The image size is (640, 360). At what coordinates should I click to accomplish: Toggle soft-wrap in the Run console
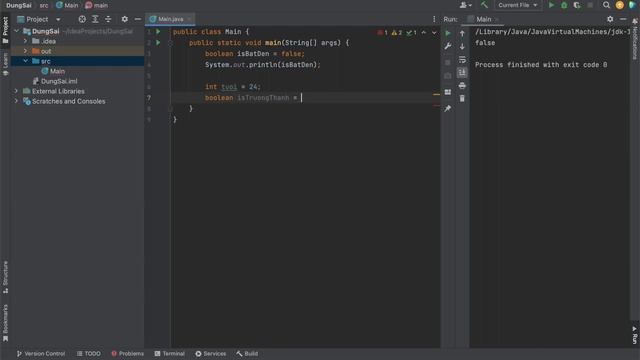pyautogui.click(x=462, y=60)
